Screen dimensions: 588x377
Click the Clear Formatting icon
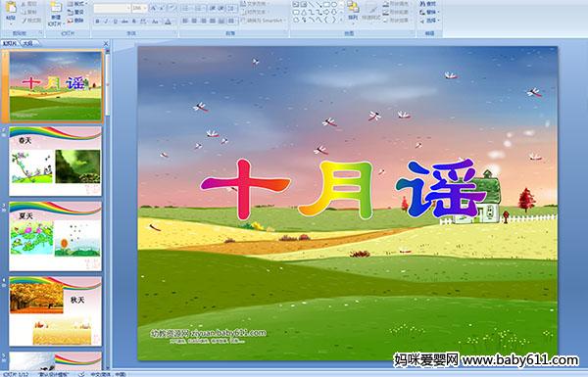coord(172,8)
